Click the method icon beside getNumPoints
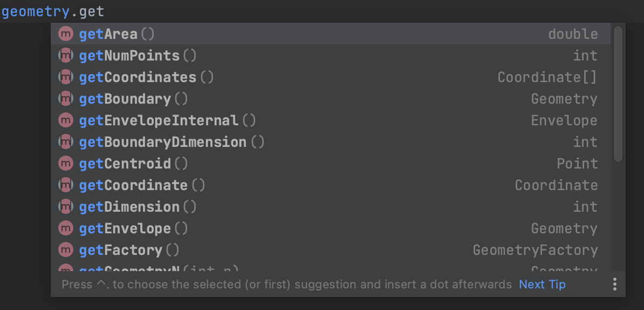The image size is (644, 310). click(x=66, y=55)
